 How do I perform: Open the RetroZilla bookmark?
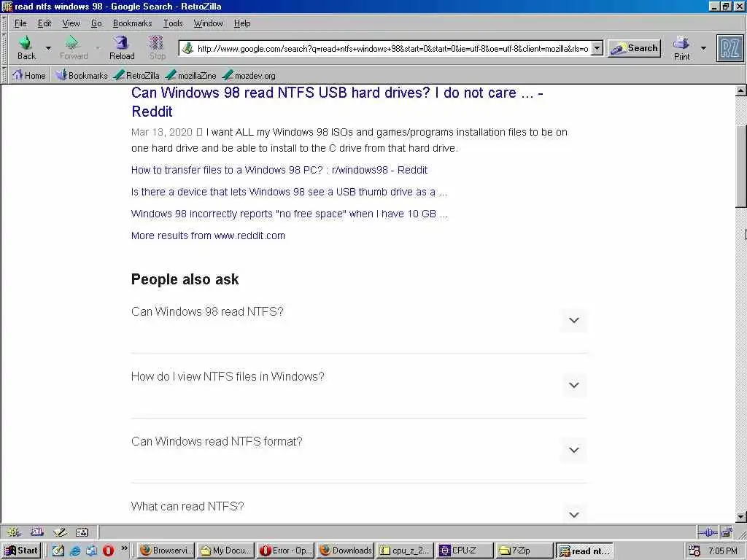(x=136, y=75)
